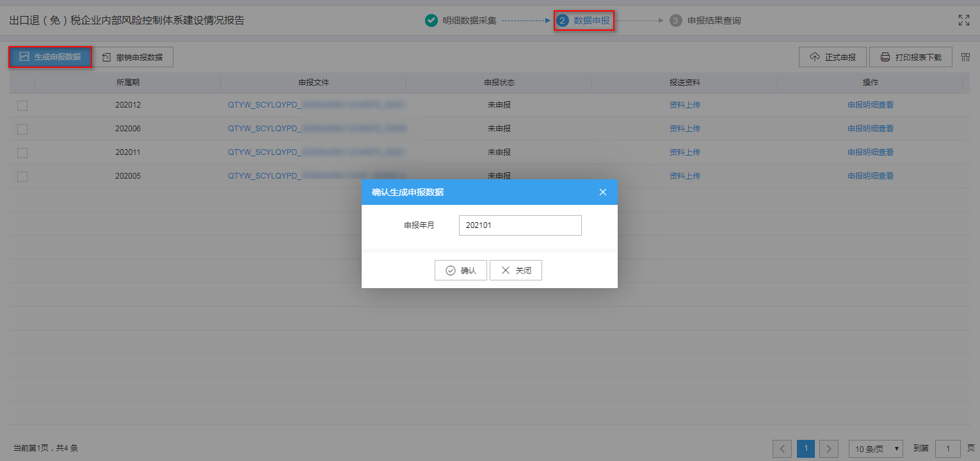Image resolution: width=980 pixels, height=461 pixels.
Task: Open the 10 条/页 dropdown
Action: 876,449
